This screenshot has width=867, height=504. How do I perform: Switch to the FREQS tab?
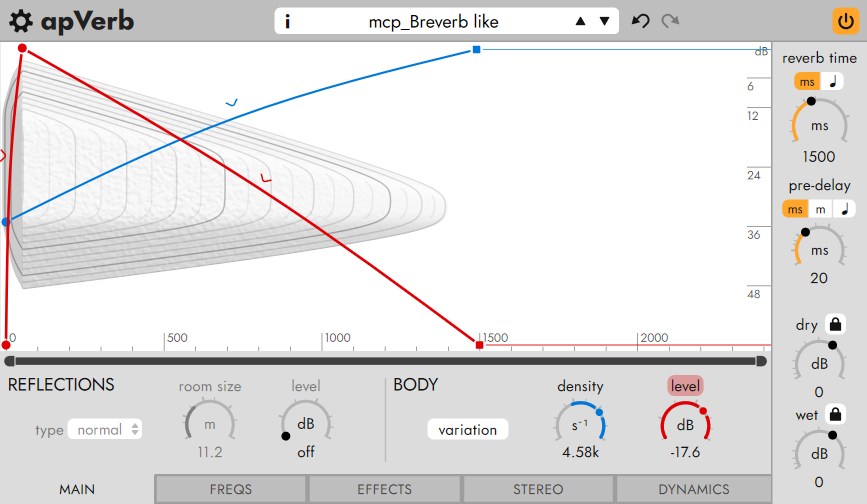point(230,489)
